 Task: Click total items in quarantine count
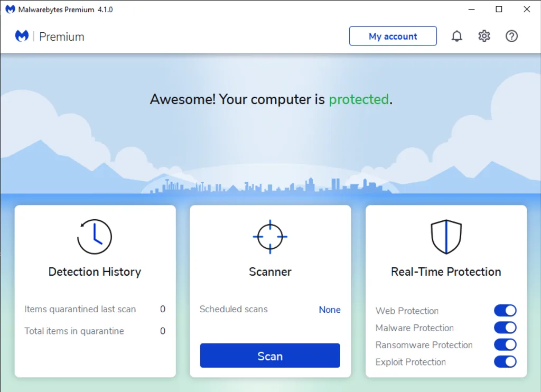click(x=162, y=331)
